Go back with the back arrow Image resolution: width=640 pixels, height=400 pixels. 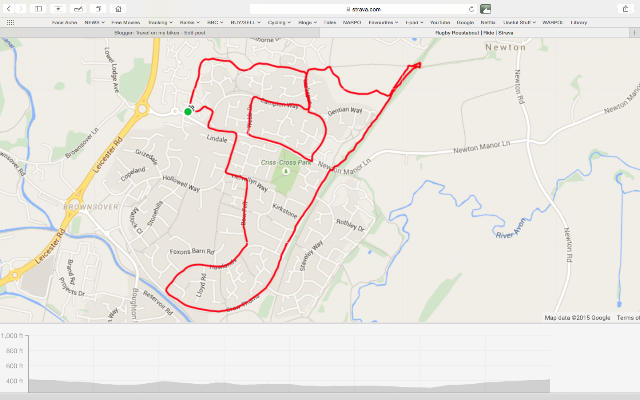coord(9,9)
